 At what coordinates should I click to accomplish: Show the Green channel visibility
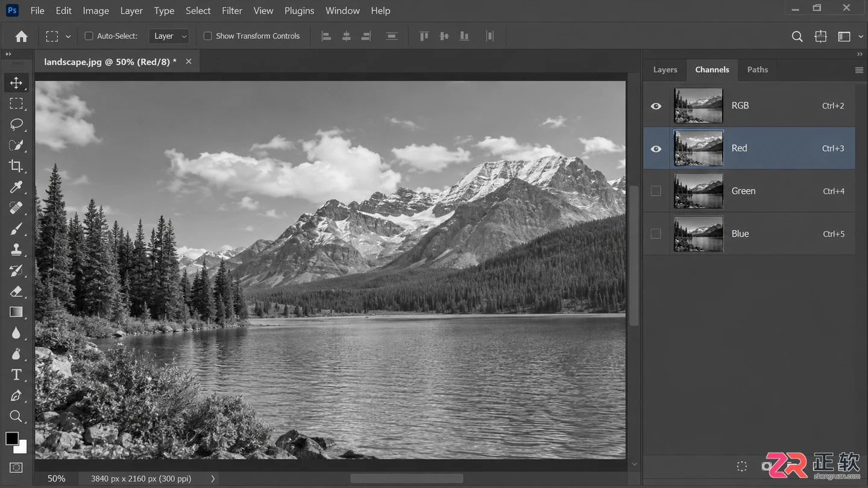[x=656, y=191]
